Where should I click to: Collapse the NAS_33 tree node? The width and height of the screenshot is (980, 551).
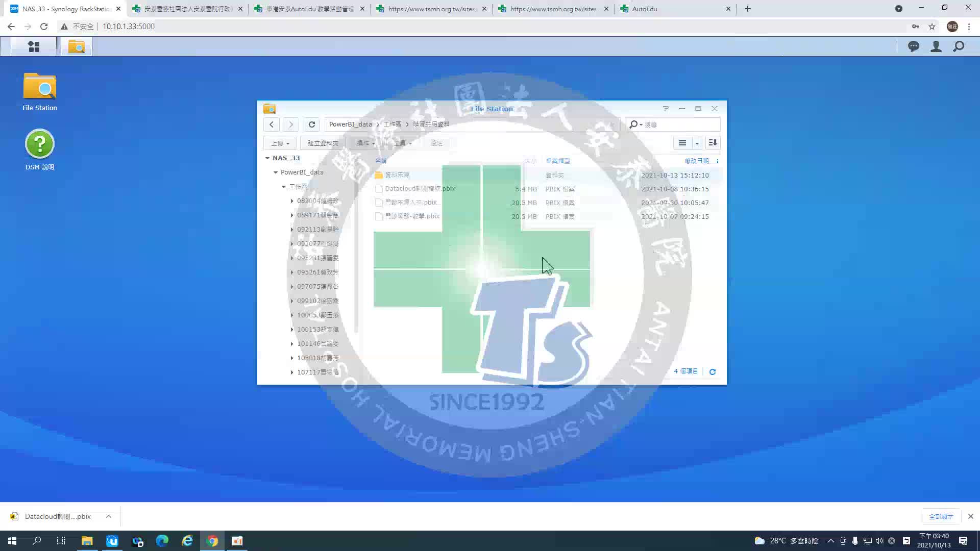pos(267,158)
